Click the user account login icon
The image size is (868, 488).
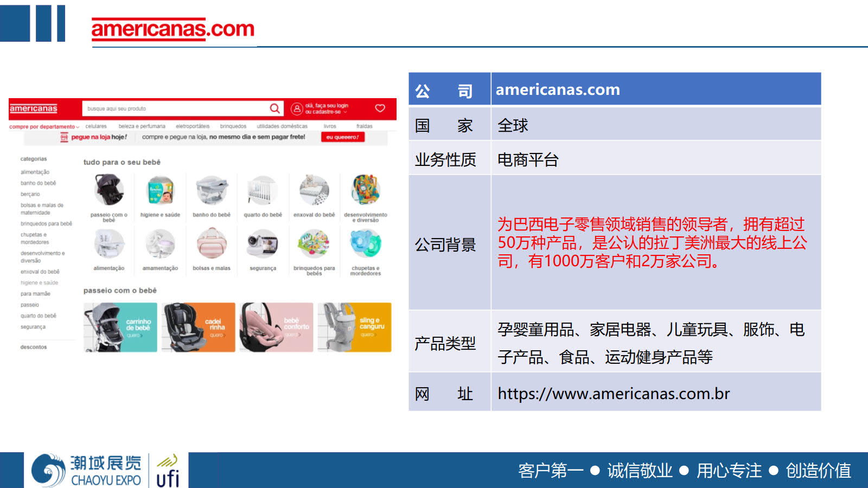297,108
